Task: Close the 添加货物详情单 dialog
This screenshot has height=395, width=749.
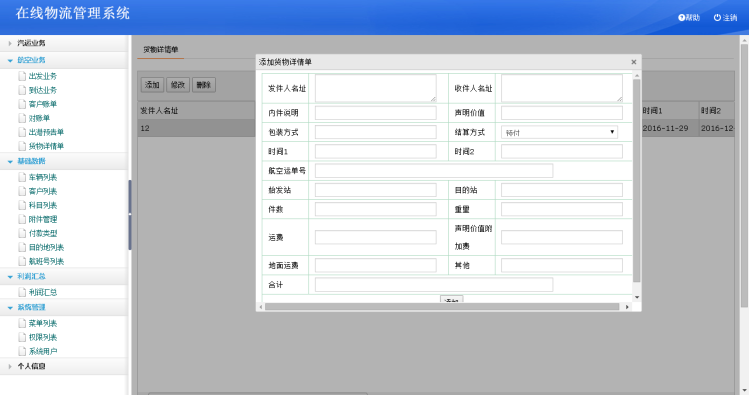Action: click(633, 62)
